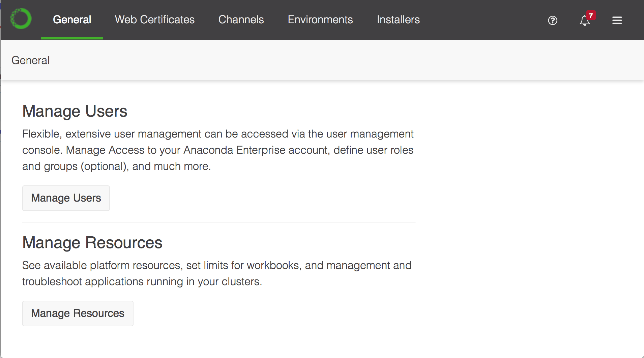This screenshot has width=644, height=358.
Task: Click the red notification count badge
Action: click(591, 16)
